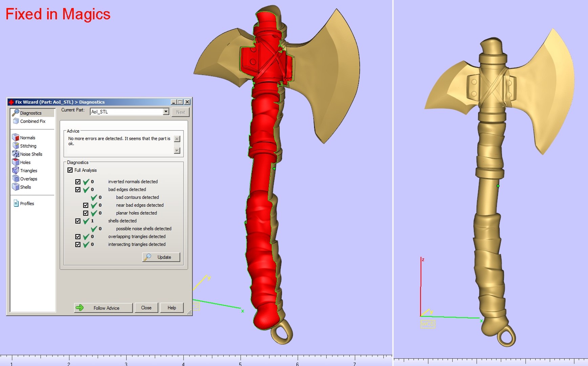Maximize the Fix Wizard window

pos(180,102)
